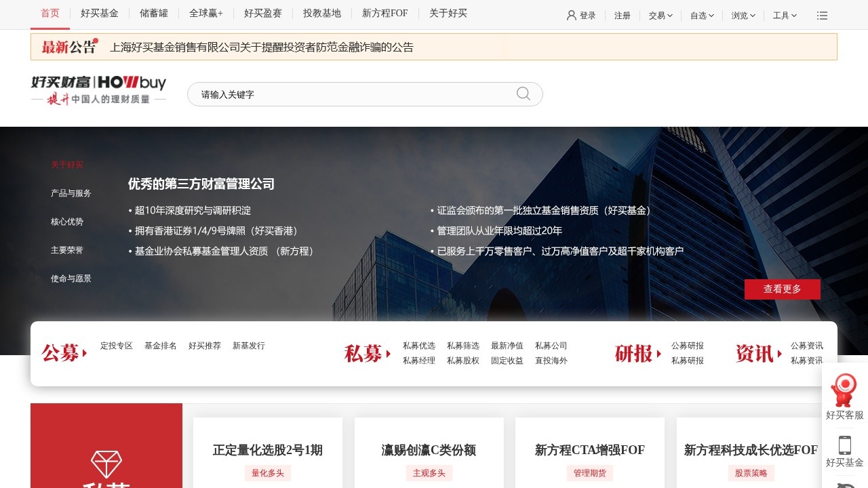Open the 好买基金 nav item

(100, 14)
